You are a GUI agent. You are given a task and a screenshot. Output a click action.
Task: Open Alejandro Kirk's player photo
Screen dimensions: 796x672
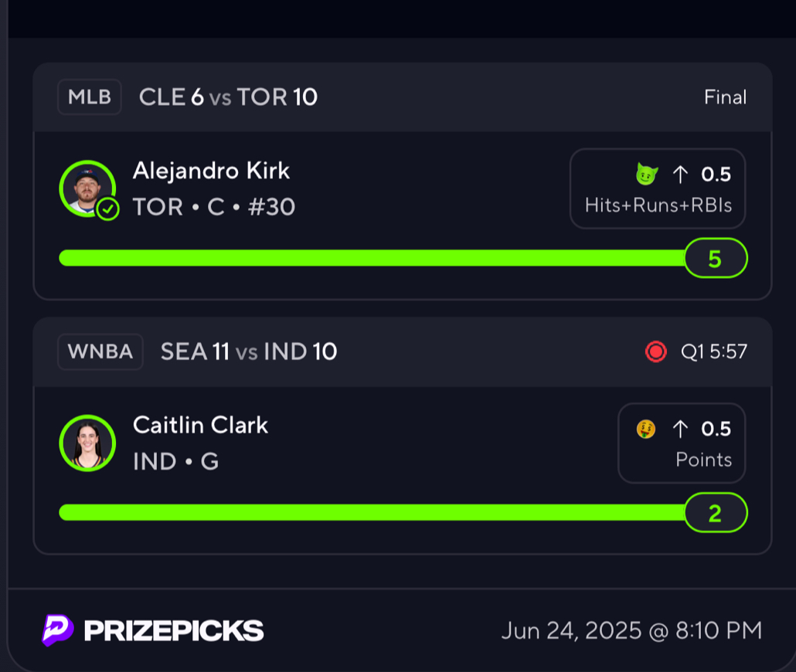[x=88, y=188]
